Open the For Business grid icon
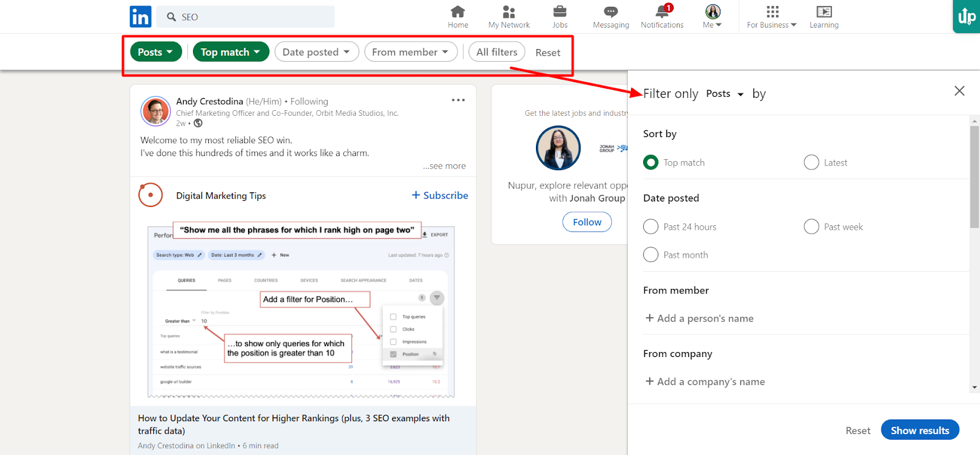The width and height of the screenshot is (980, 455). pyautogui.click(x=772, y=12)
